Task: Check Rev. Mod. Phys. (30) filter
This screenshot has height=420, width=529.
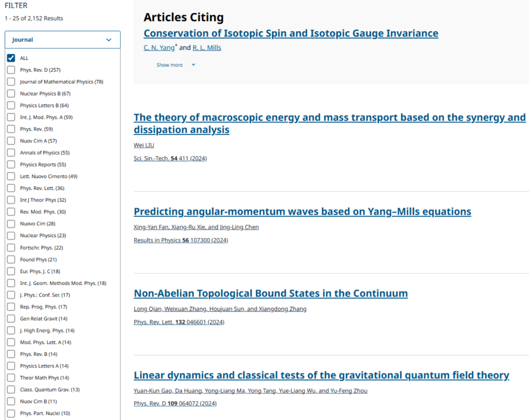Action: click(x=11, y=212)
